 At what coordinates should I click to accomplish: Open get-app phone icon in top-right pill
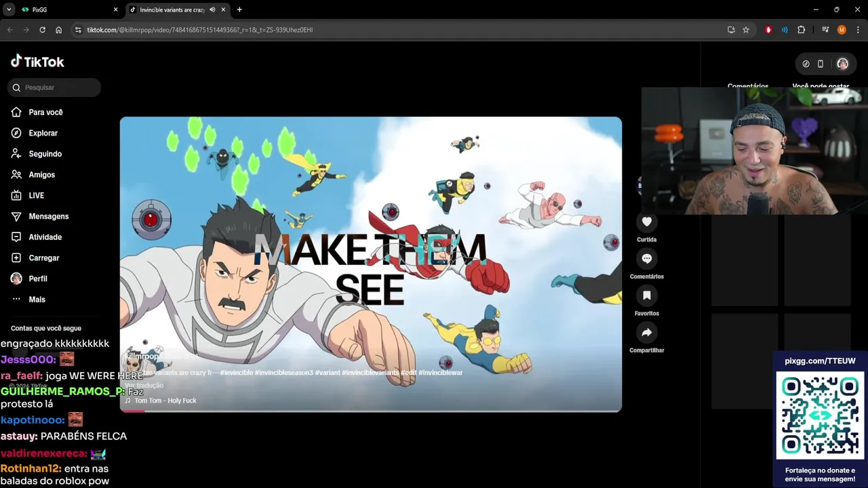click(821, 64)
